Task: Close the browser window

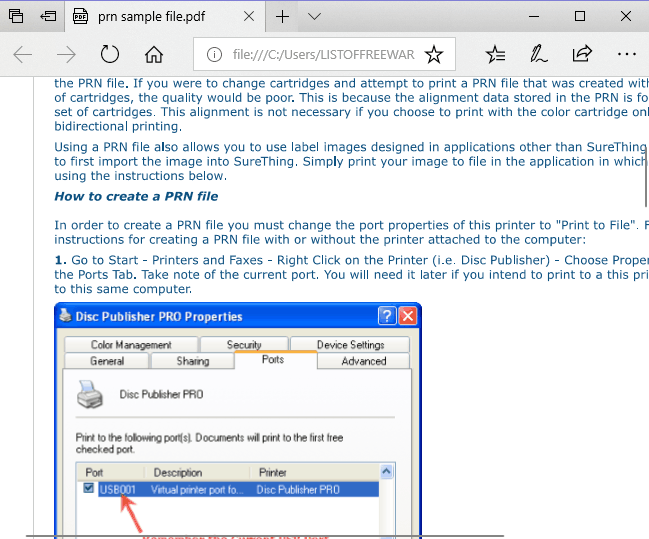Action: click(626, 17)
